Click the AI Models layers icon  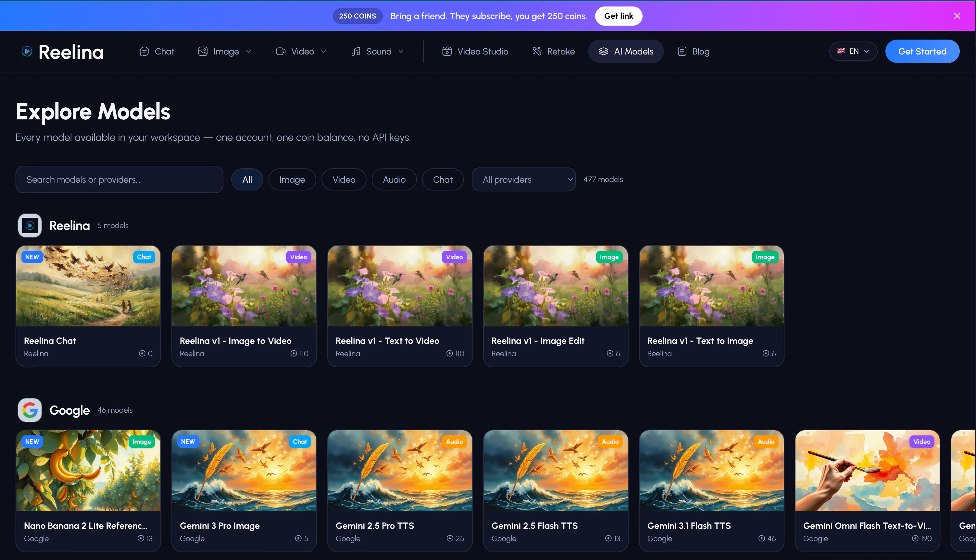coord(604,51)
